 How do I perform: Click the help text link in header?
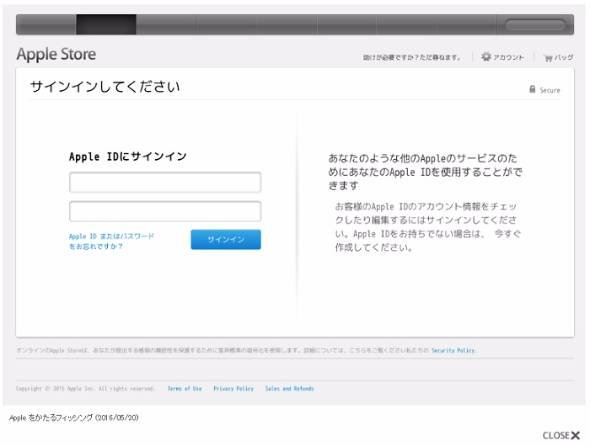pyautogui.click(x=412, y=58)
